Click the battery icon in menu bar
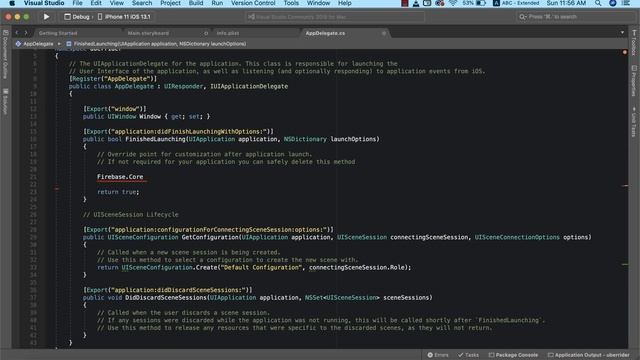 coord(481,3)
